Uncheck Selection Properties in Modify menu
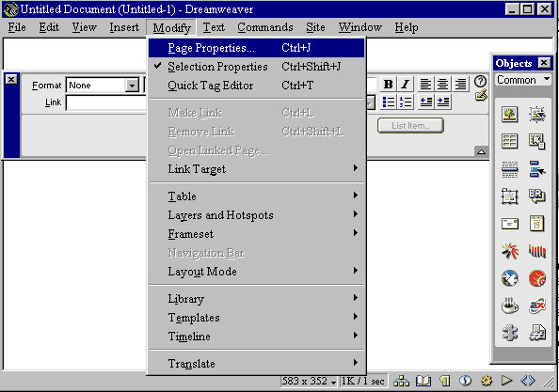This screenshot has width=559, height=392. point(257,67)
